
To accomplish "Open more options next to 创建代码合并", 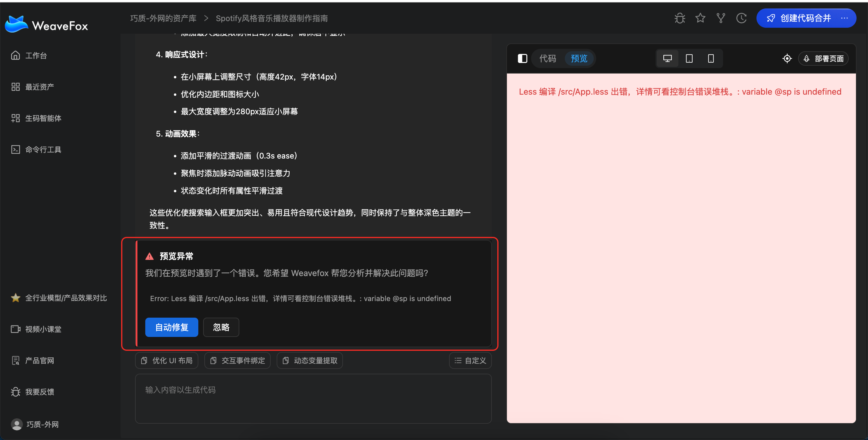I will tap(844, 18).
